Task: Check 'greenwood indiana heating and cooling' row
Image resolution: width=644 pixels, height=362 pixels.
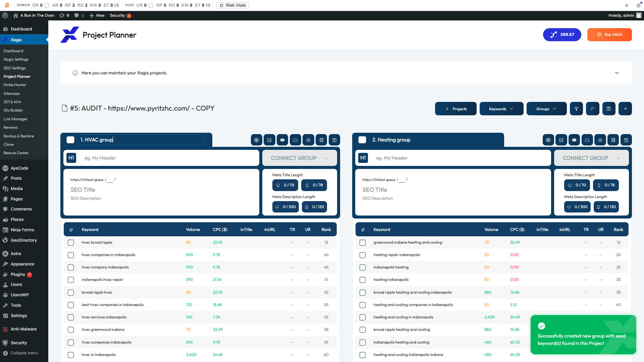Action: coord(363,243)
